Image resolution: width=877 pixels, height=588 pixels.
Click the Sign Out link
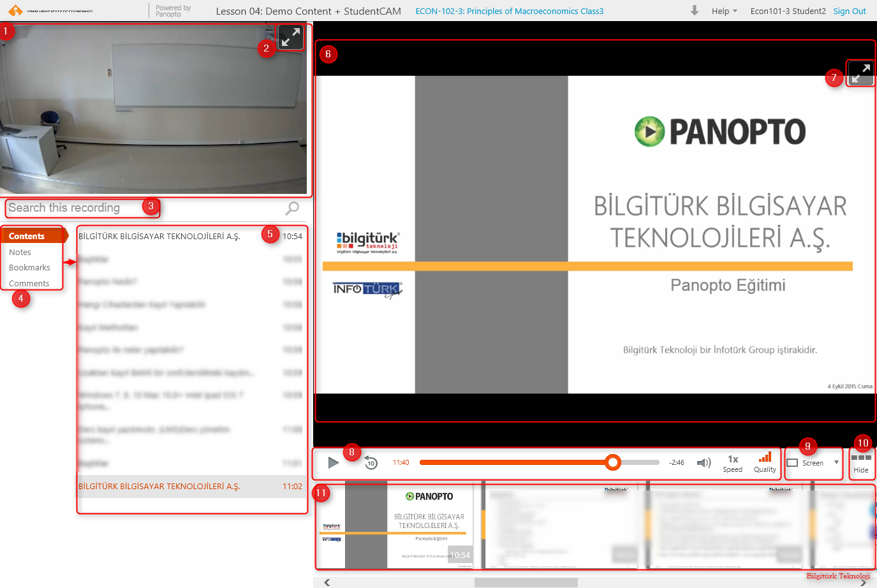(850, 11)
